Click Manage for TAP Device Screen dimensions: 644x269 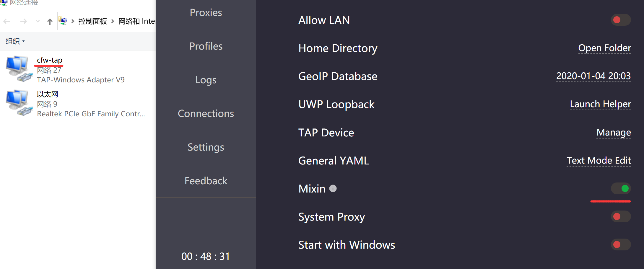[x=614, y=132]
